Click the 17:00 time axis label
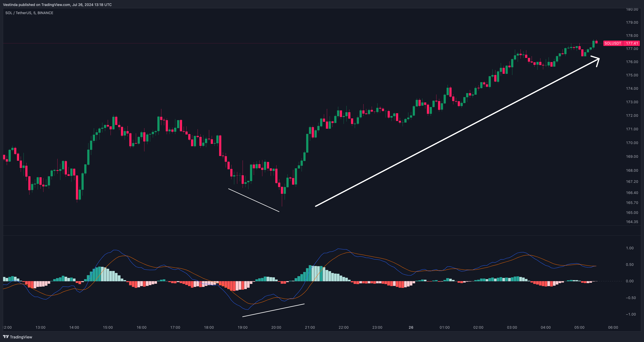The width and height of the screenshot is (644, 342). click(175, 327)
